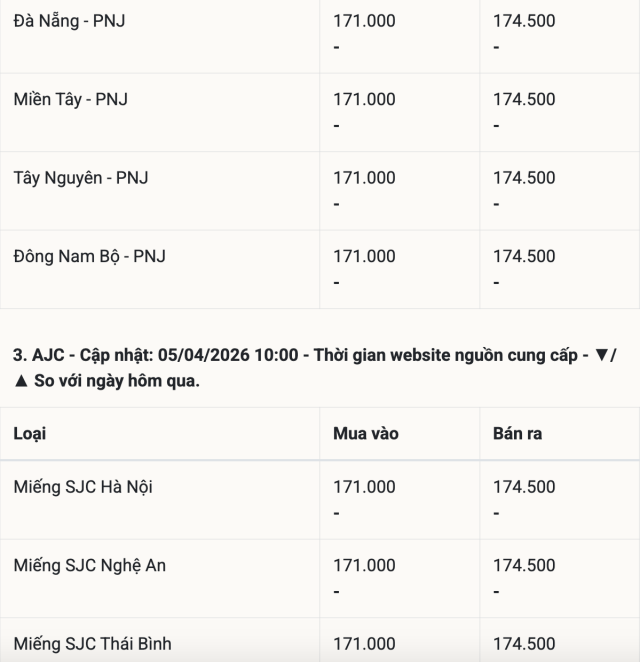Click the Bán ra column header
This screenshot has height=662, width=640.
point(518,434)
